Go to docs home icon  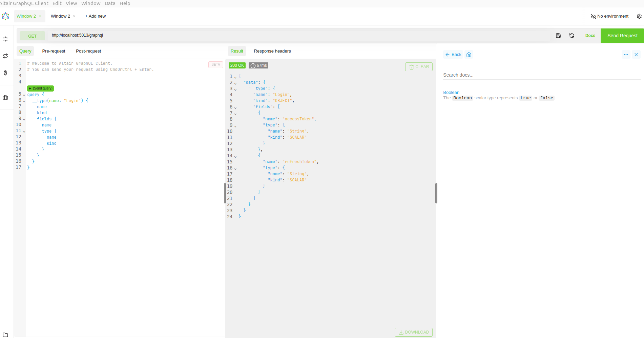(x=469, y=55)
